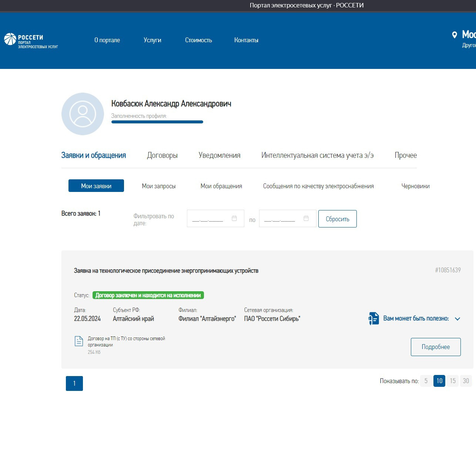Click the helpful info document icon
Screen dimensions: 476x475
374,319
